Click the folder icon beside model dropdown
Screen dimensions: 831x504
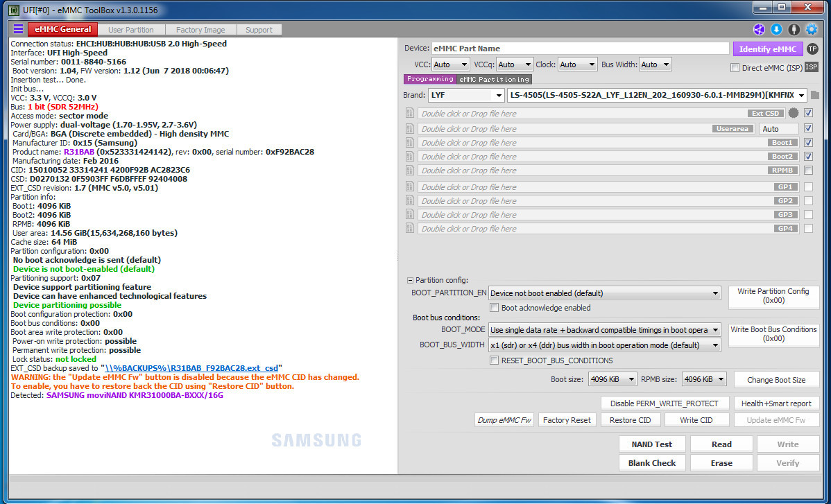point(814,95)
